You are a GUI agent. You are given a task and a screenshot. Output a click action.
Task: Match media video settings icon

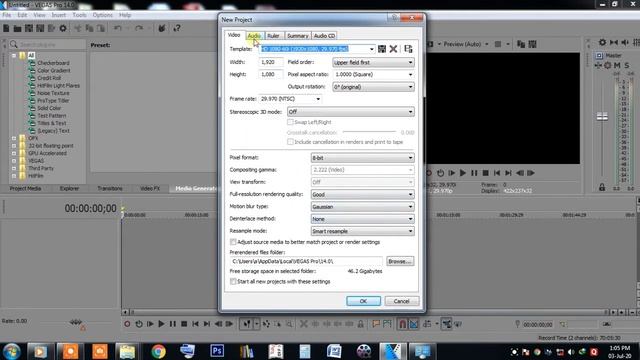pos(408,49)
